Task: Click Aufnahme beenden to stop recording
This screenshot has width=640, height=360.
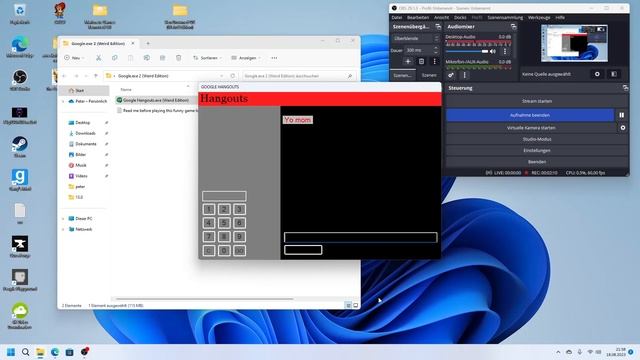Action: [530, 115]
